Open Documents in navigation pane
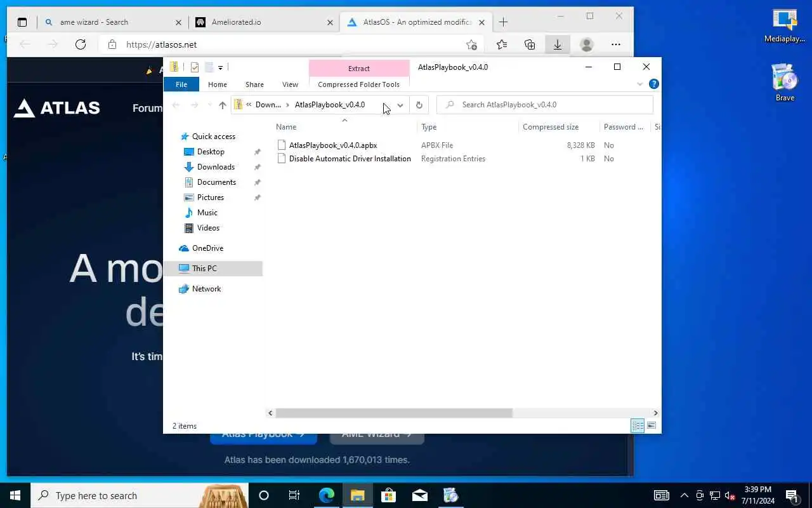Screen dimensions: 812x508 (216, 182)
